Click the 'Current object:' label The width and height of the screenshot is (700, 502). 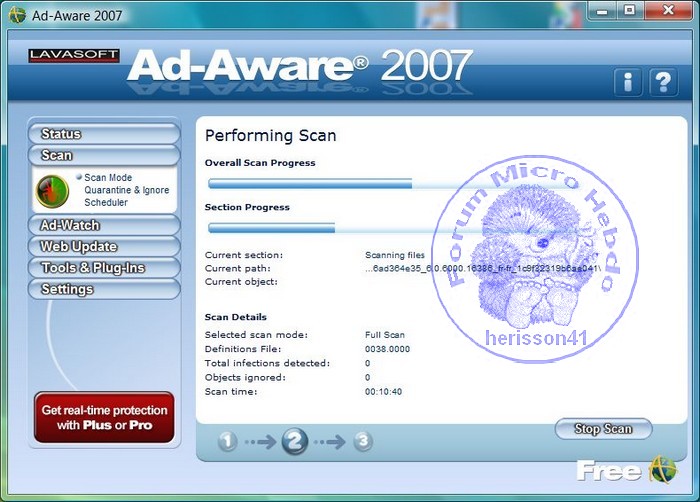point(241,282)
